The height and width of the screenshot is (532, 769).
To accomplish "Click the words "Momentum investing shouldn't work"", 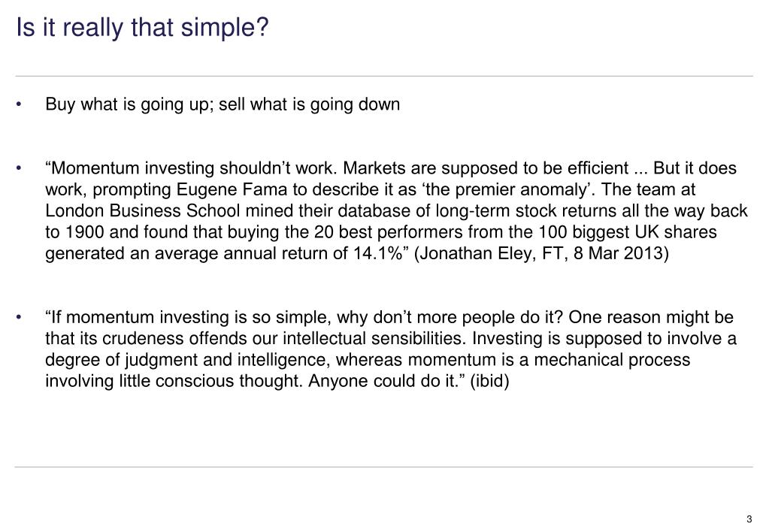I will pyautogui.click(x=194, y=168).
